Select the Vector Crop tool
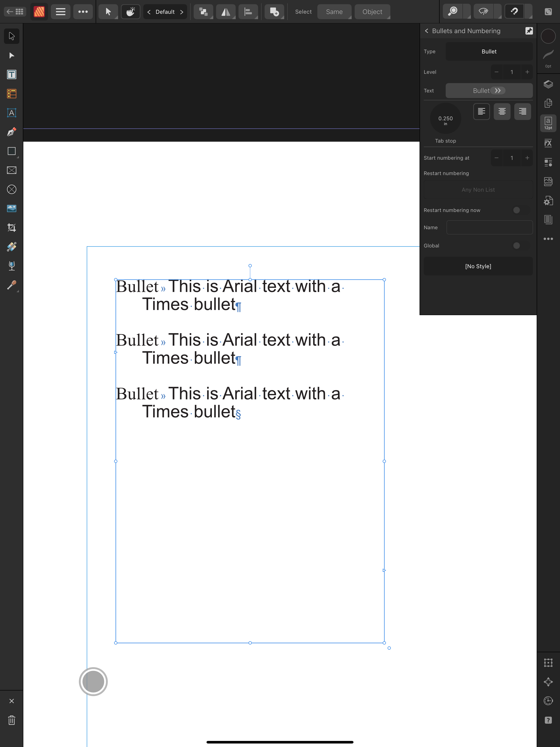Viewport: 560px width, 747px height. click(x=11, y=228)
